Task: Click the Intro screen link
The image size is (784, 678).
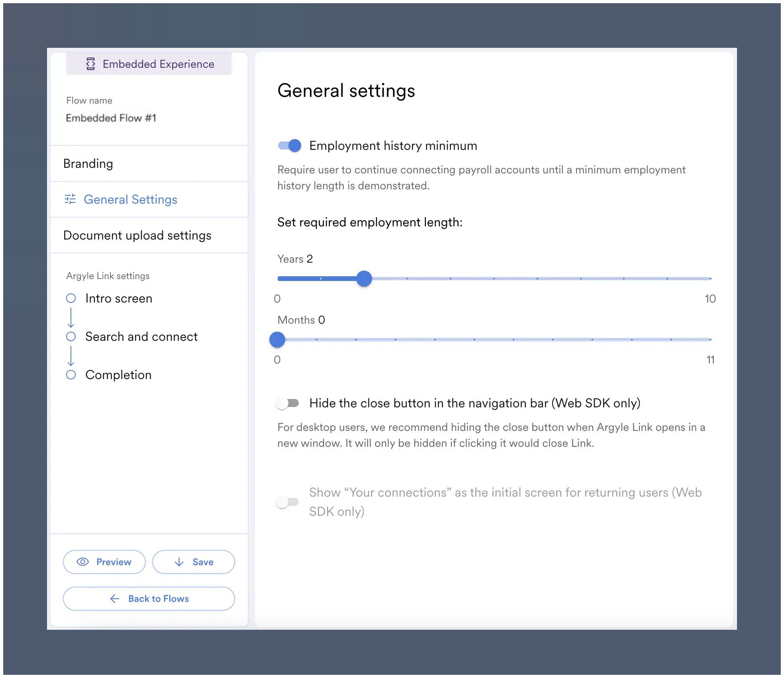Action: tap(118, 298)
